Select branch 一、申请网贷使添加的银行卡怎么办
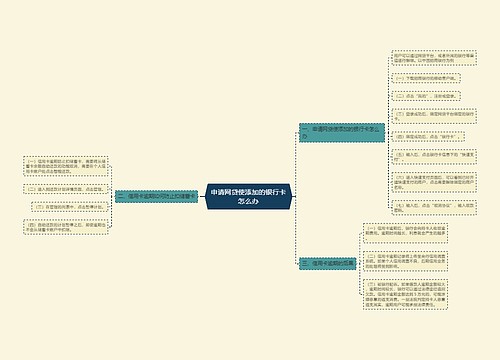 pos(342,133)
